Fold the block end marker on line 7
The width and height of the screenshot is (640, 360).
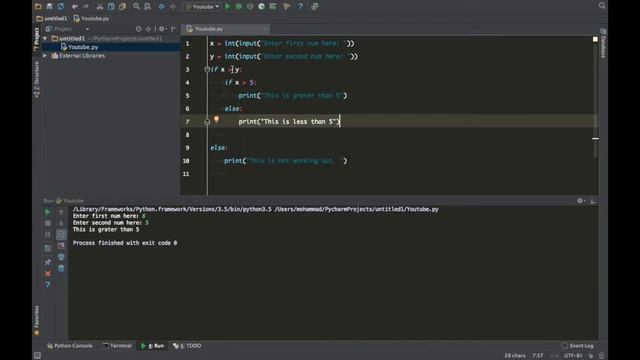pyautogui.click(x=207, y=122)
